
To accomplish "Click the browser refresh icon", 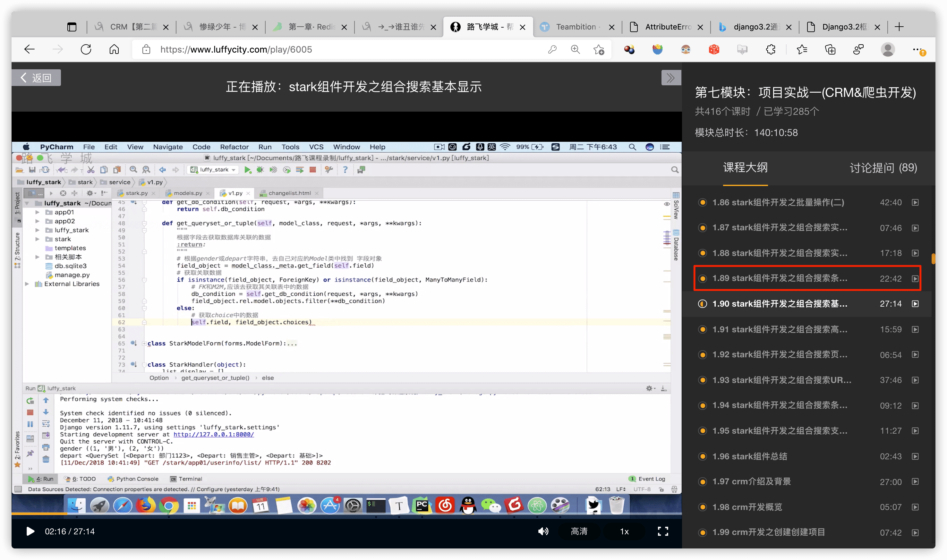I will [86, 49].
